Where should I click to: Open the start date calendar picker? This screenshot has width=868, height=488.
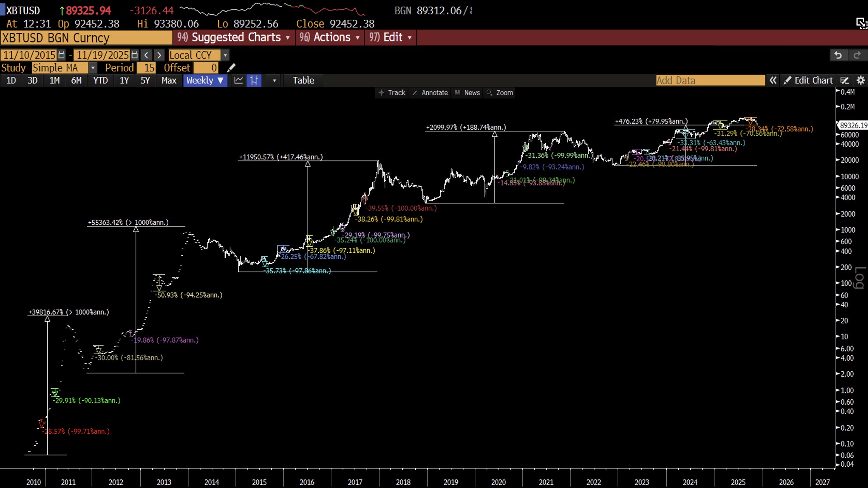[x=61, y=55]
